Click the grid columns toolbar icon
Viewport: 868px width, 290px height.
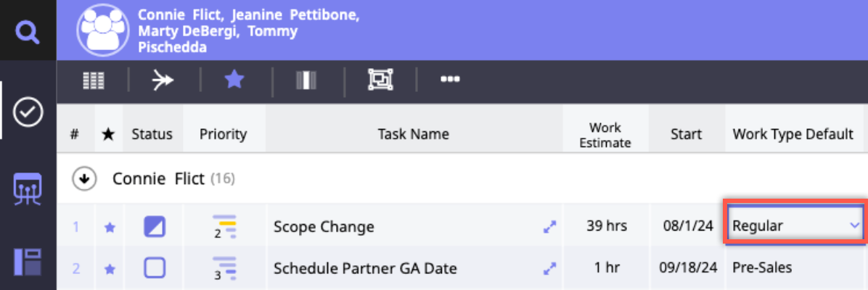click(93, 80)
